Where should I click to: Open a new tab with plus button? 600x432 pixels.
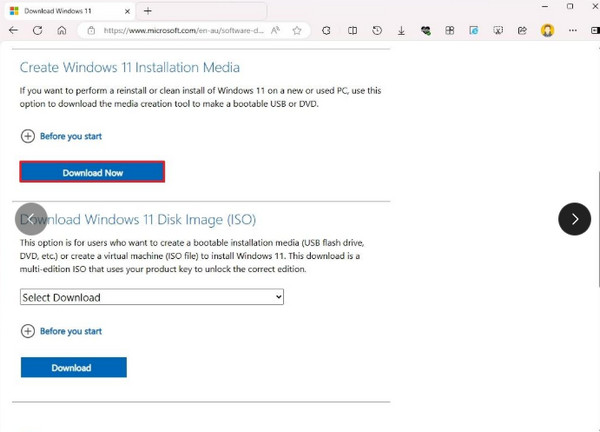(x=148, y=11)
